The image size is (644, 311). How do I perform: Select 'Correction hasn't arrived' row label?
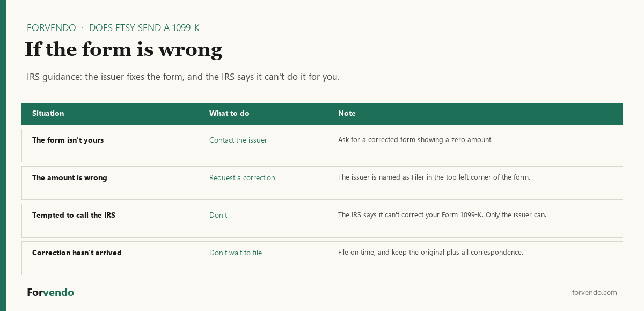[77, 253]
